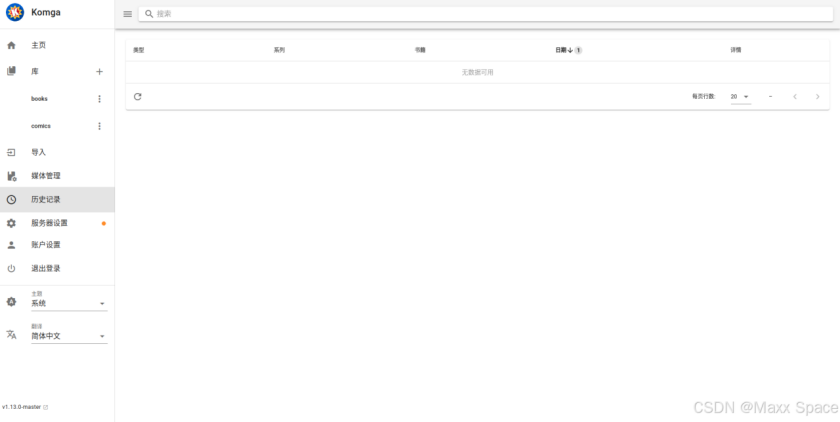Screen dimensions: 840x422
Task: Sort by 系列 column header
Action: tap(279, 50)
